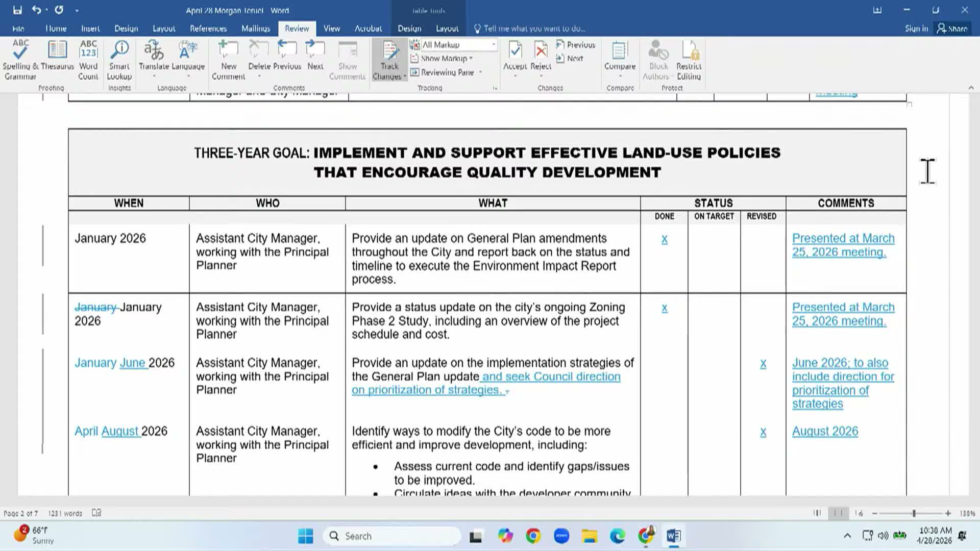Click inserted comment 'August 2026'

(x=825, y=432)
